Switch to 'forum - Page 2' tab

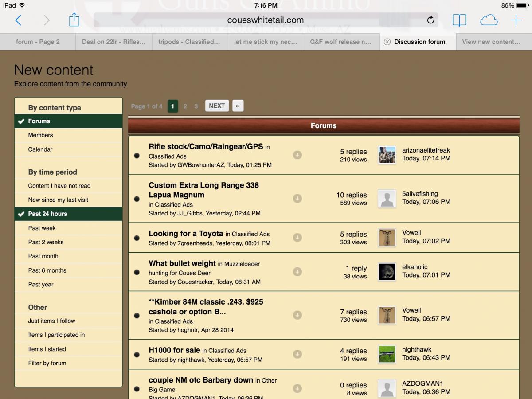pos(38,42)
